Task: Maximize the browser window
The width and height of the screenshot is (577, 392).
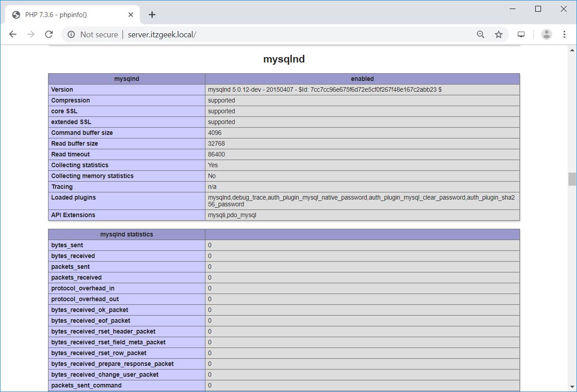Action: pos(538,9)
